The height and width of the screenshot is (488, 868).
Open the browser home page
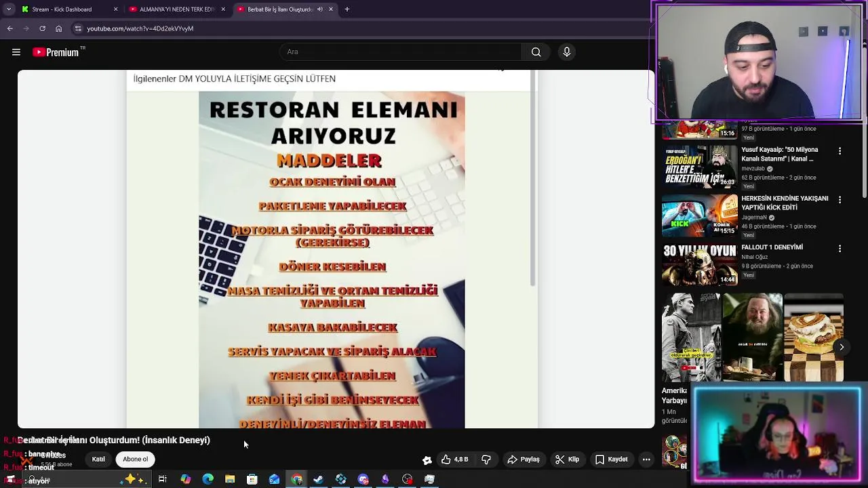59,28
